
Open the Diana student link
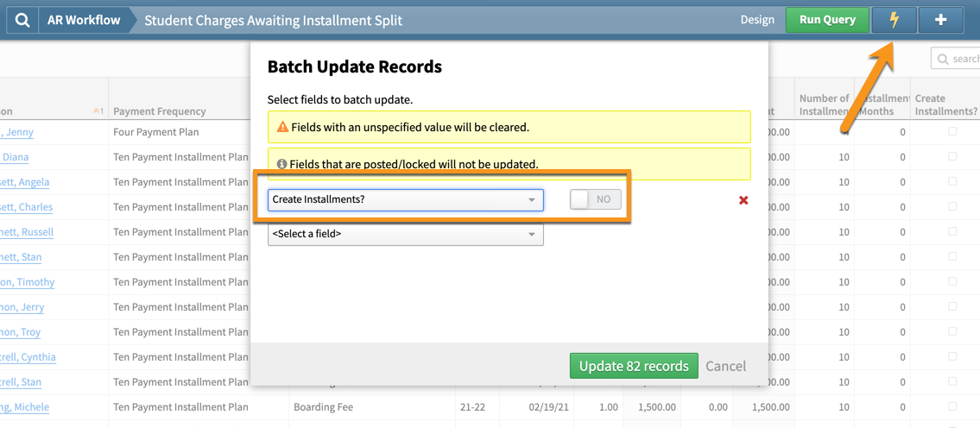(x=15, y=157)
